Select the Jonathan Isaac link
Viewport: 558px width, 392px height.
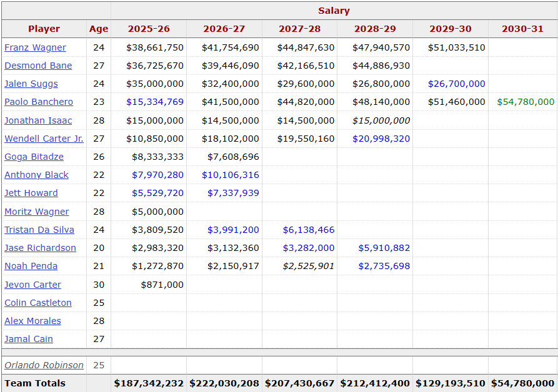38,120
